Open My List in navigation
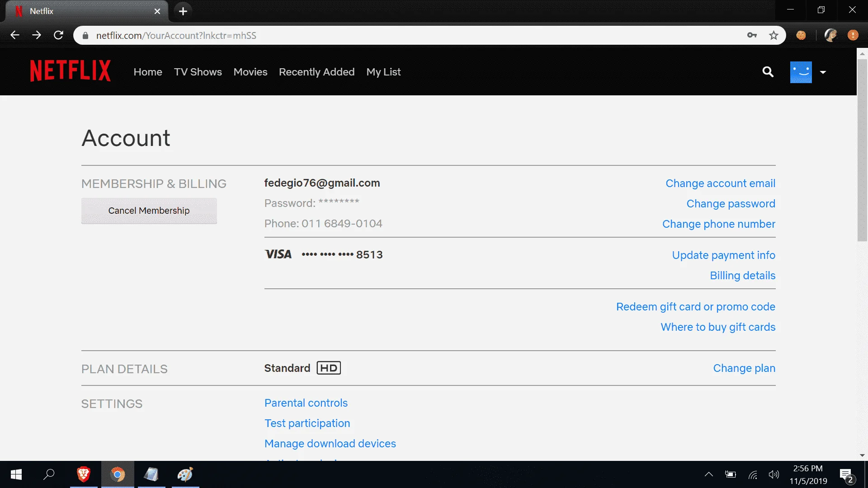 click(383, 72)
